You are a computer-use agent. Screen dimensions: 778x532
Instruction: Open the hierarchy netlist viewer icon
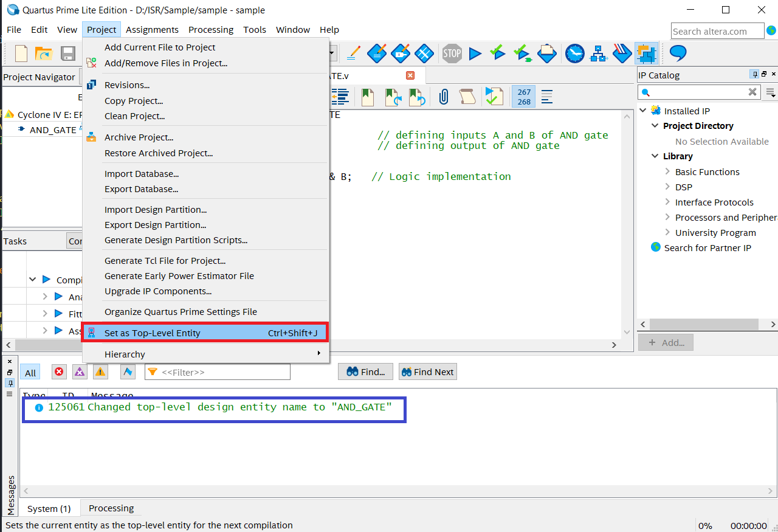point(599,54)
